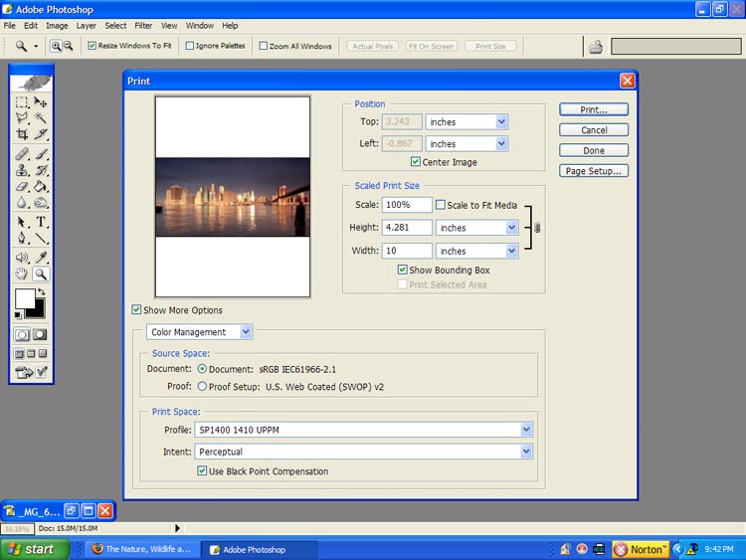Open the Layer menu
The height and width of the screenshot is (560, 746).
pyautogui.click(x=87, y=26)
